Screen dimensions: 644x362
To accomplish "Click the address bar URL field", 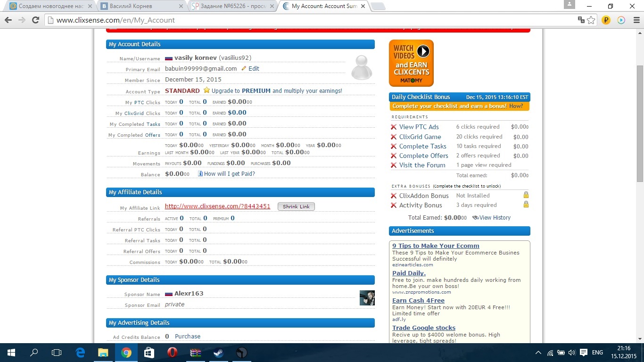I will click(x=311, y=20).
